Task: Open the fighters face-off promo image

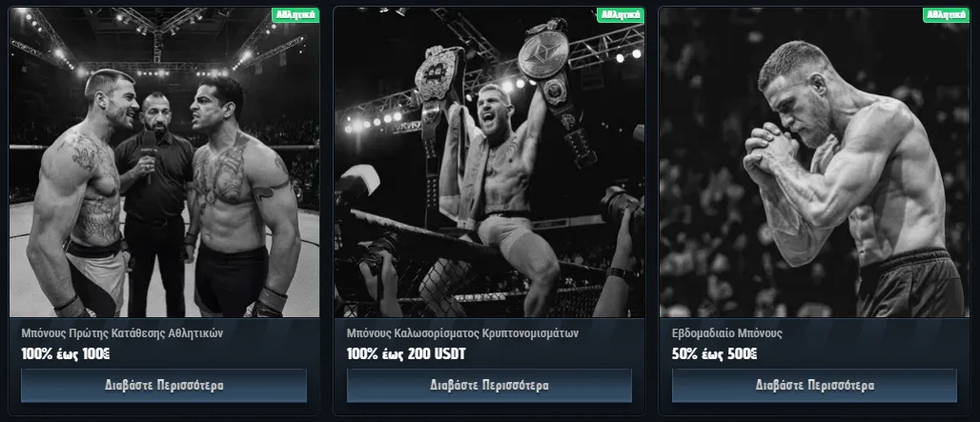Action: click(164, 162)
